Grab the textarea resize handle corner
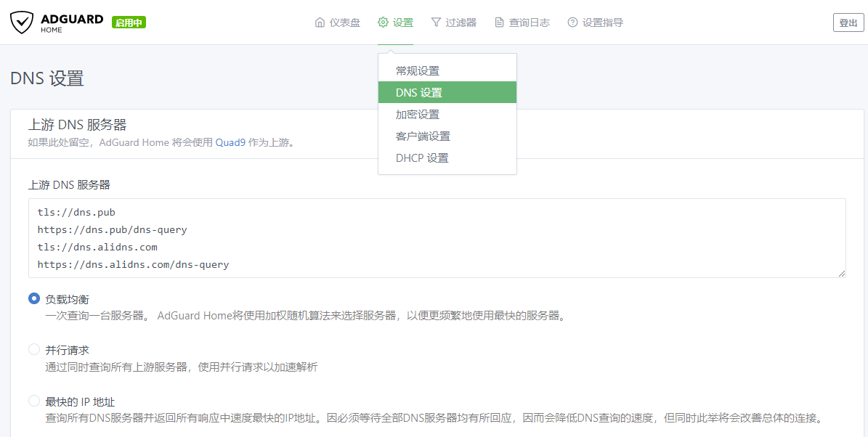 pyautogui.click(x=842, y=274)
